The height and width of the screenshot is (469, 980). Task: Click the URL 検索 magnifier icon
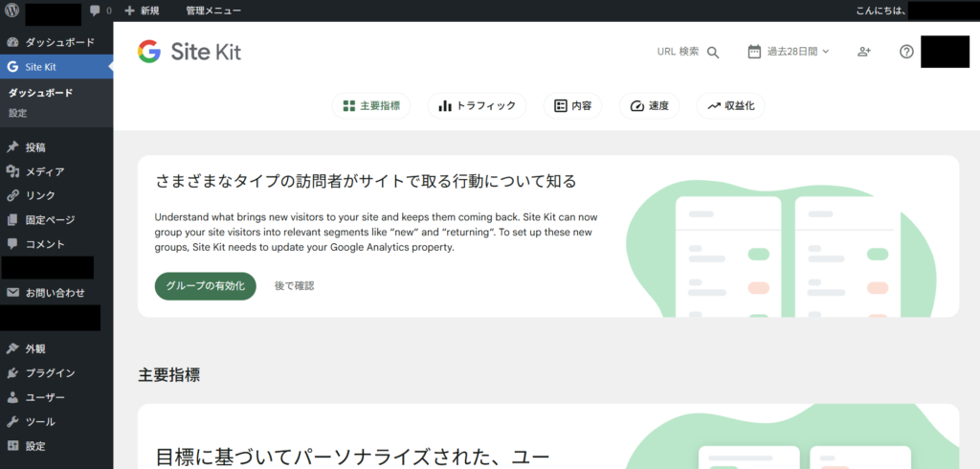713,53
